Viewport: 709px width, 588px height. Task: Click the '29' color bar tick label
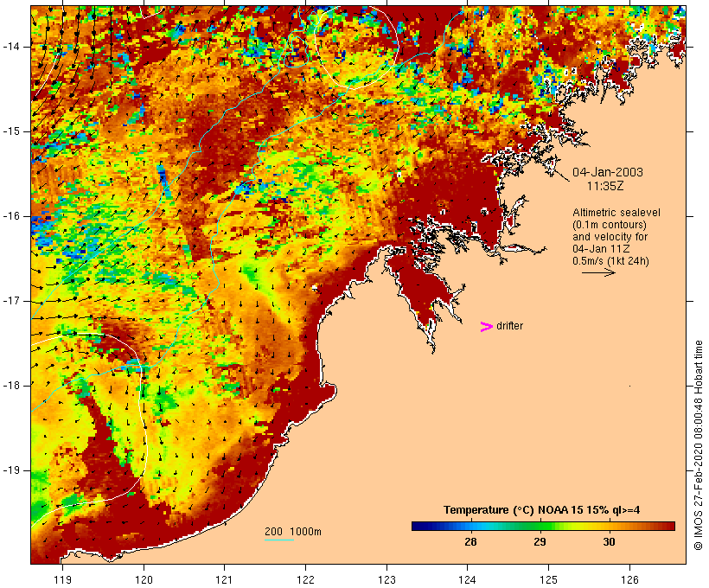coord(540,542)
